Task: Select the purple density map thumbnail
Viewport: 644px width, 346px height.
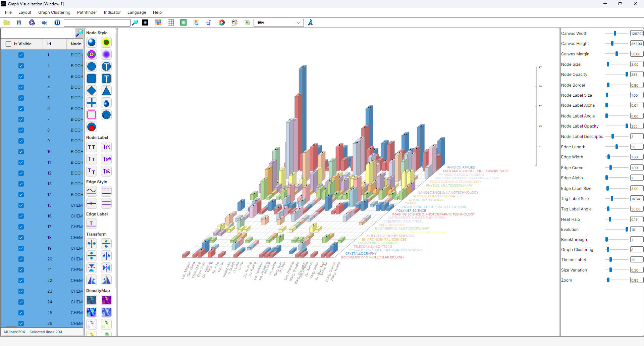Action: tap(106, 300)
